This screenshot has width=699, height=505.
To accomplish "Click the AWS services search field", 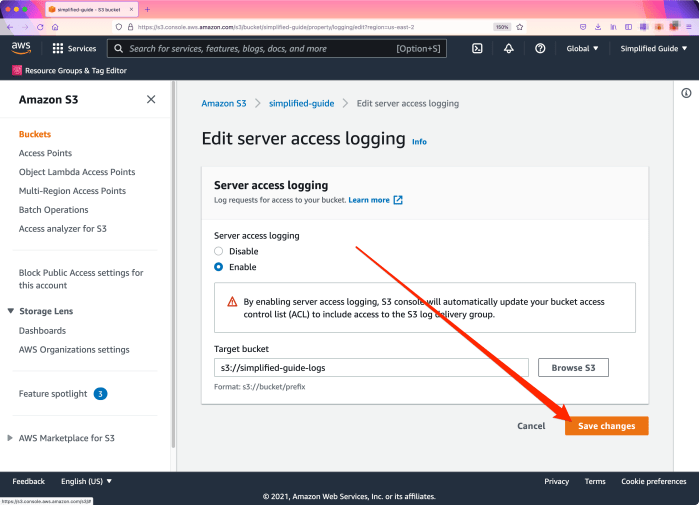I will [277, 49].
